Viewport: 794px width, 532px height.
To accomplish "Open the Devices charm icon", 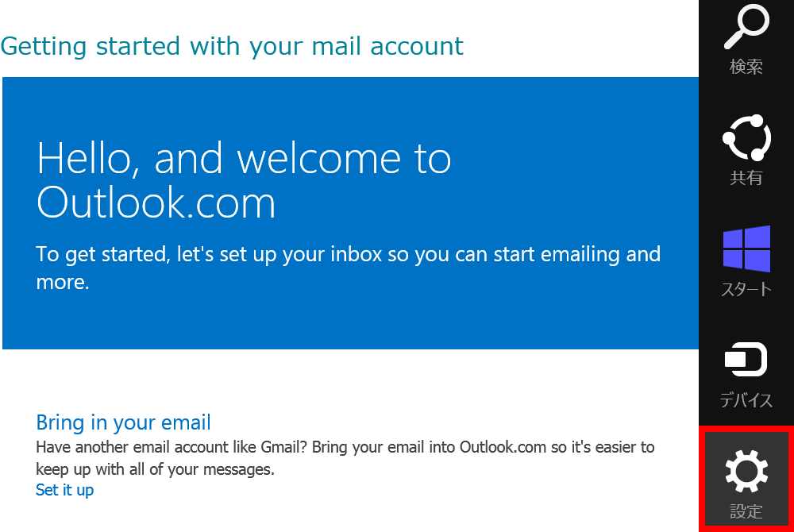I will (x=746, y=360).
